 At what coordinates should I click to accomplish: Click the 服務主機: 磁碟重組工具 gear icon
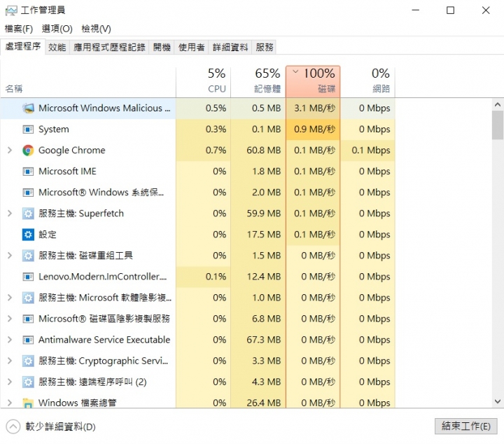[x=28, y=256]
